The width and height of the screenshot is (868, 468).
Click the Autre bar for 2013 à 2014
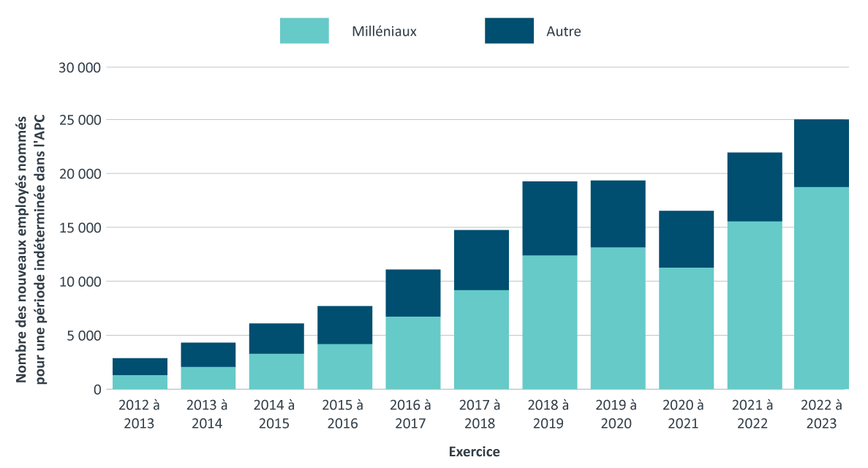tap(208, 355)
